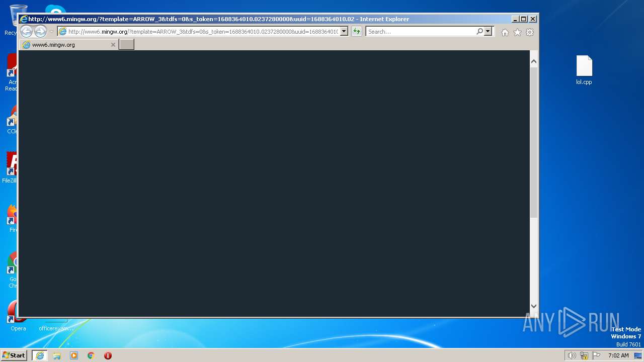This screenshot has height=362, width=644.
Task: Click the network tray icon
Action: tap(584, 355)
